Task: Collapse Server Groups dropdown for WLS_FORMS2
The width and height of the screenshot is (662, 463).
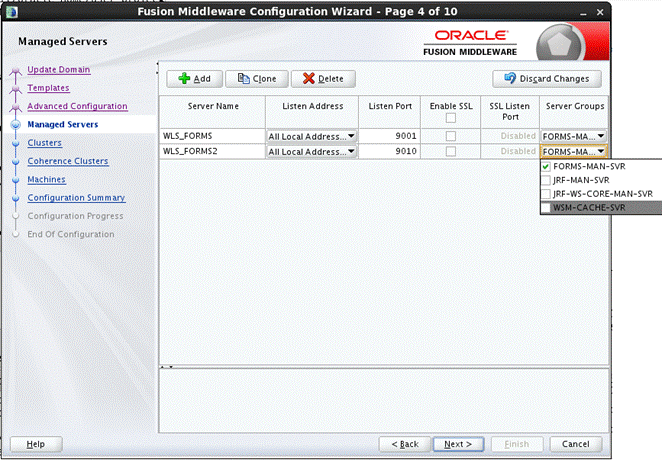Action: [574, 152]
